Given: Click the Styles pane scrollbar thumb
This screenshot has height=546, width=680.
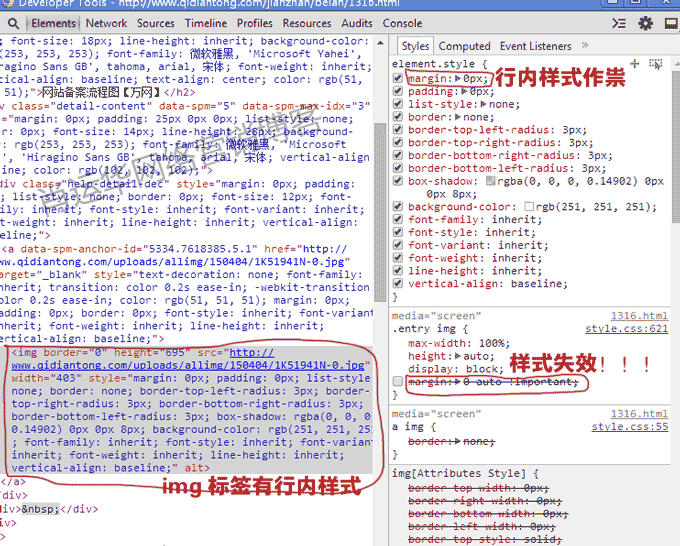Looking at the screenshot, I should [676, 147].
